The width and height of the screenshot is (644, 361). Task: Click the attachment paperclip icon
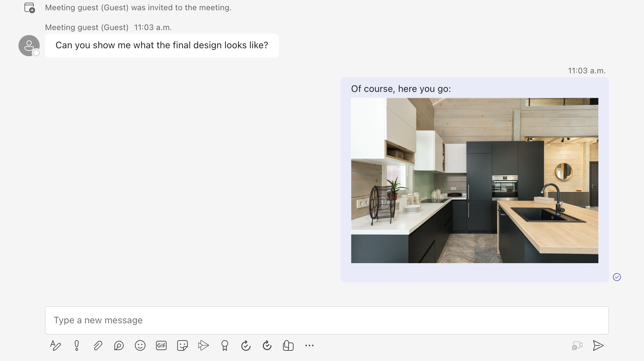pyautogui.click(x=97, y=345)
